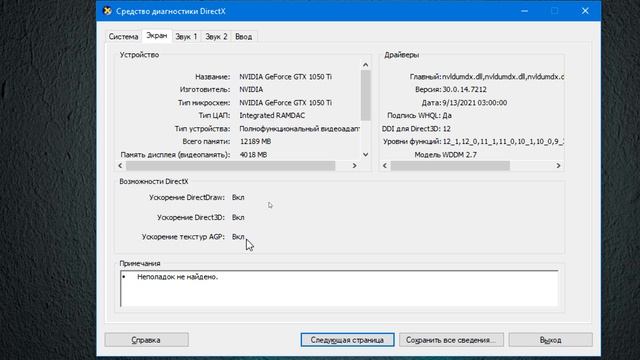This screenshot has height=360, width=640.
Task: Click the driver version '30.0.14.7212'
Action: coord(464,89)
